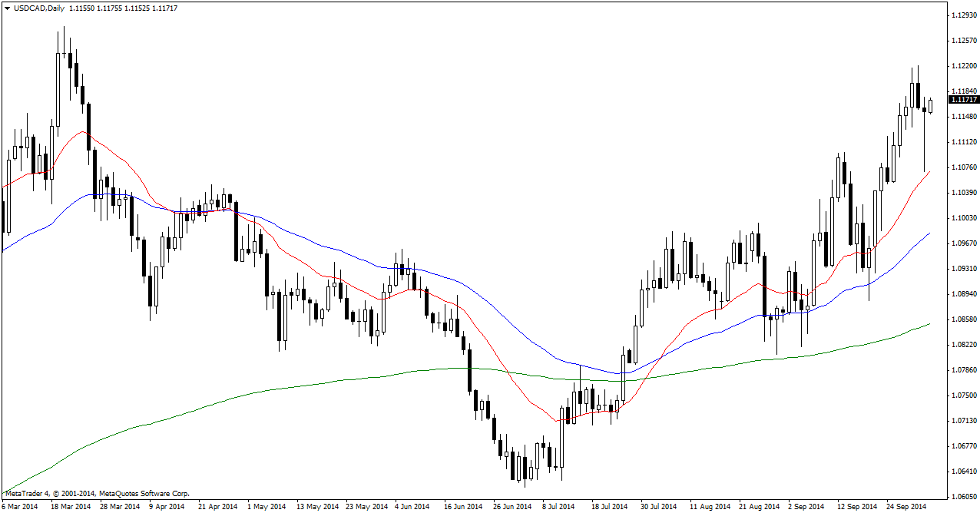Click the 21 Apr 2014 date label
This screenshot has width=980, height=513.
(217, 507)
